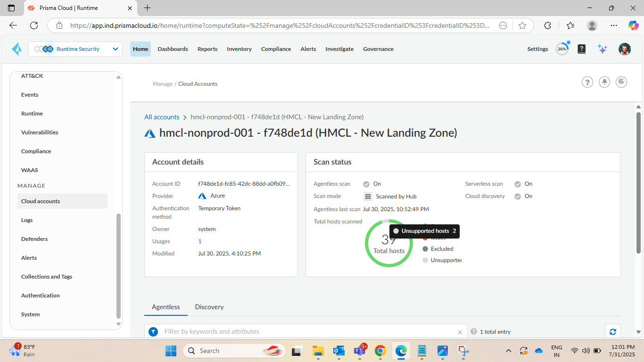Switch to the Discovery tab

coord(209,307)
